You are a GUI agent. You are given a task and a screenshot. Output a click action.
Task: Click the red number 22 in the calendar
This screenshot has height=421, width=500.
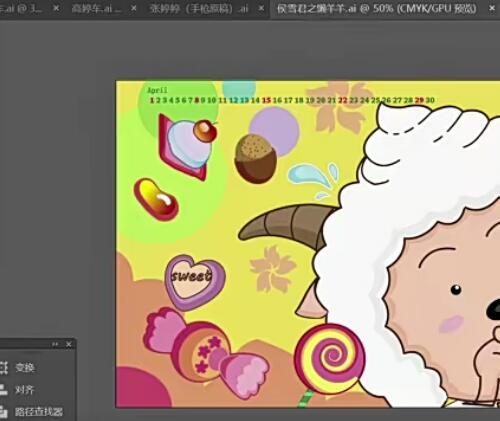[343, 100]
